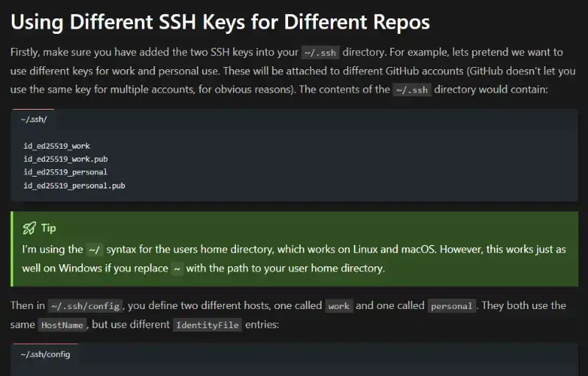Click the "~/.ssh" code before "directory would contain"
The height and width of the screenshot is (376, 588).
tap(412, 90)
